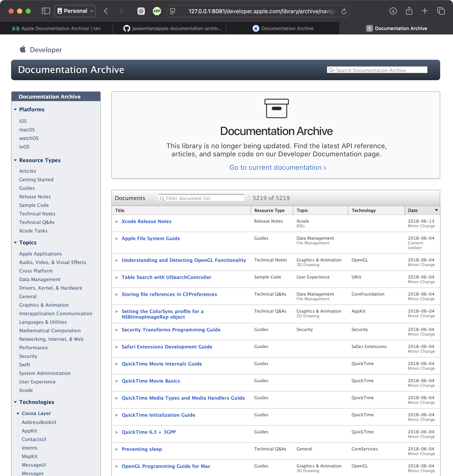453x476 pixels.
Task: Select the active Documentation Archive tab
Action: coord(396,28)
